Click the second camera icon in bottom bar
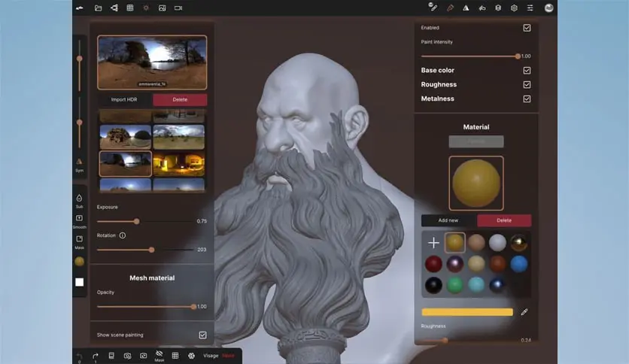The image size is (629, 364). (143, 356)
